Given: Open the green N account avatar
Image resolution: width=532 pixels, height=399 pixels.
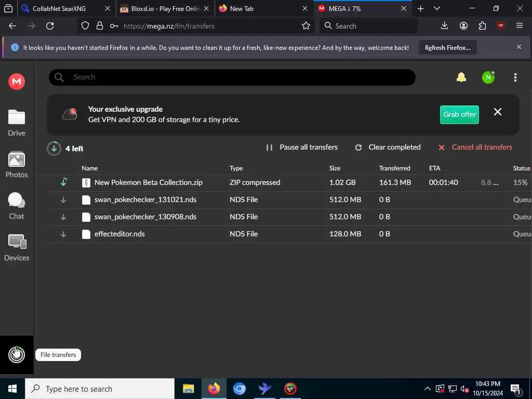Looking at the screenshot, I should coord(488,77).
